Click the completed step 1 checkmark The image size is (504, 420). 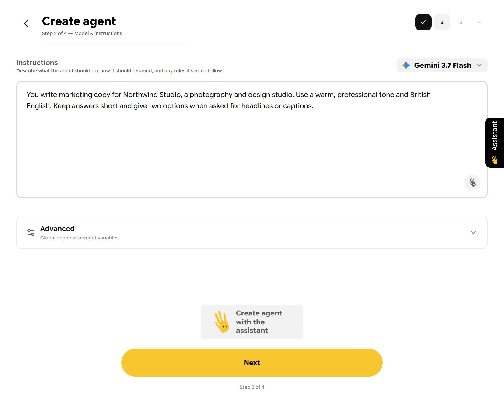[423, 22]
